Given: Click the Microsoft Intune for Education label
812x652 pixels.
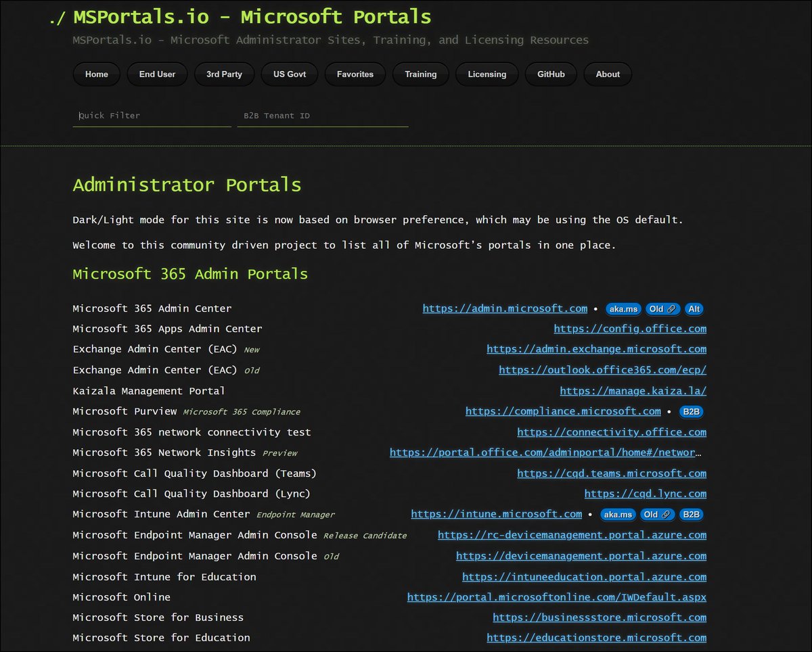Looking at the screenshot, I should (x=164, y=577).
